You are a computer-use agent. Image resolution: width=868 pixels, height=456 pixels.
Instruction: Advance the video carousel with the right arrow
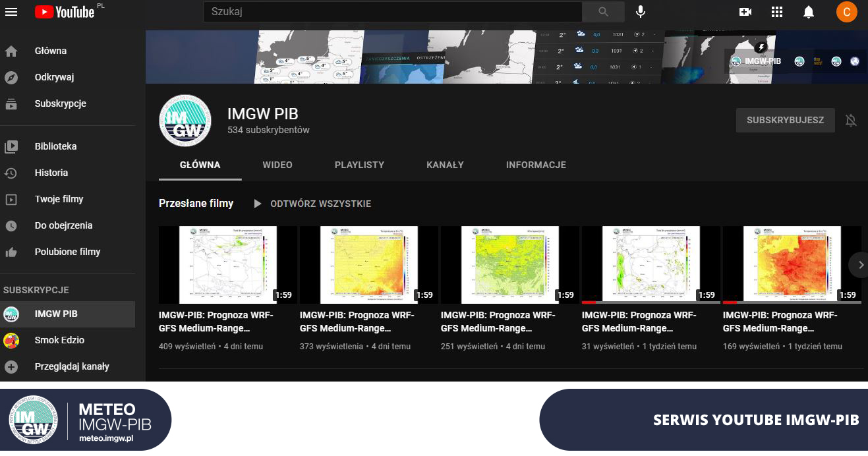click(859, 265)
